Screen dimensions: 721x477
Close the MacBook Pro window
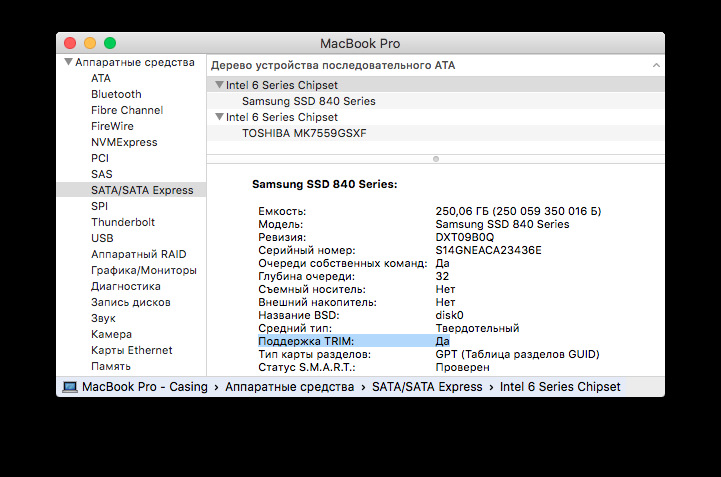(70, 43)
